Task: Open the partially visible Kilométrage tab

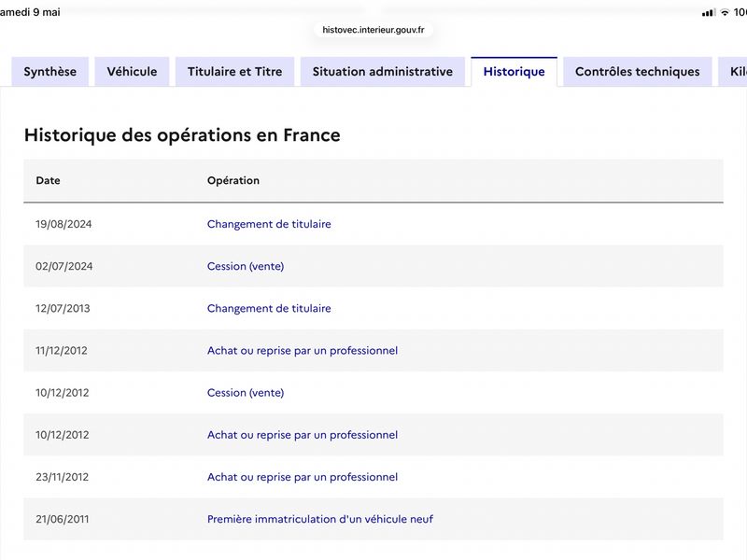Action: click(734, 72)
